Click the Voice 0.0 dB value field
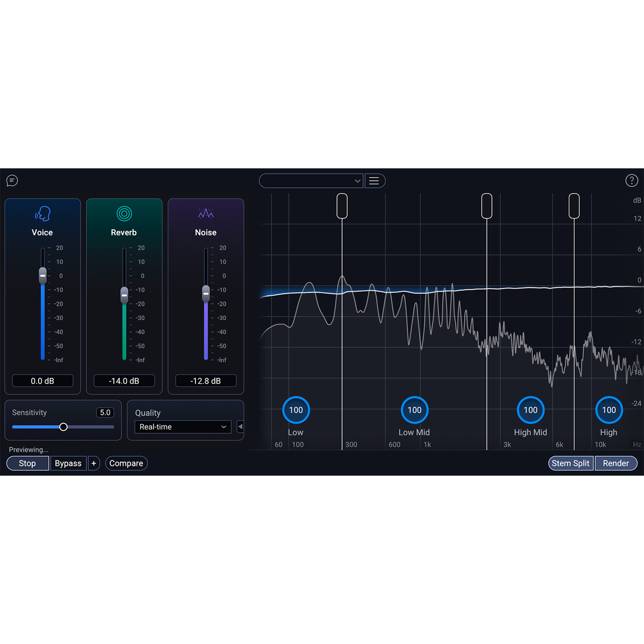The height and width of the screenshot is (644, 644). [42, 381]
